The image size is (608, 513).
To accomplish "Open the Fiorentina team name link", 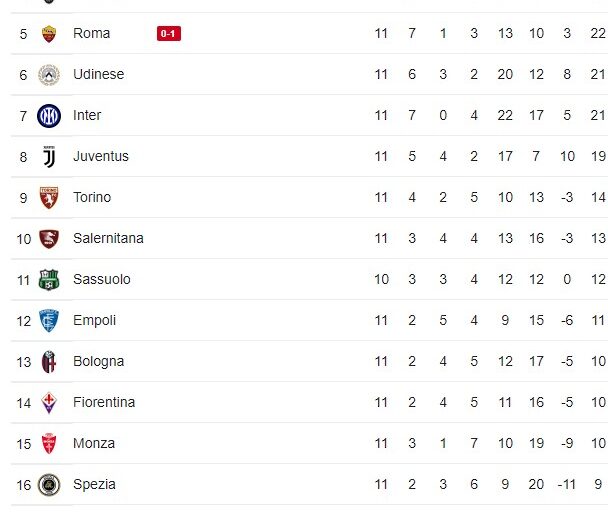I will click(x=104, y=403).
